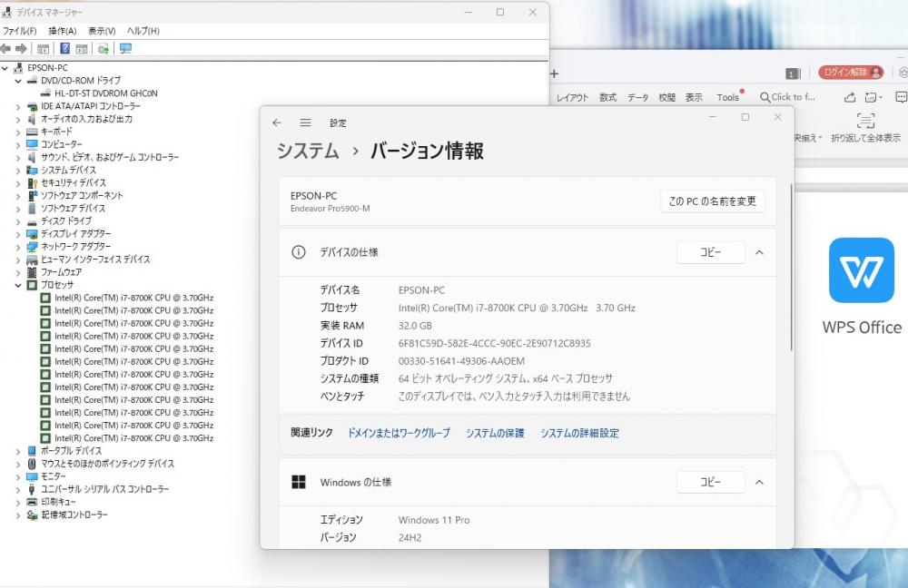
Task: Click the action pane icon next to the help icon
Action: pyautogui.click(x=82, y=49)
